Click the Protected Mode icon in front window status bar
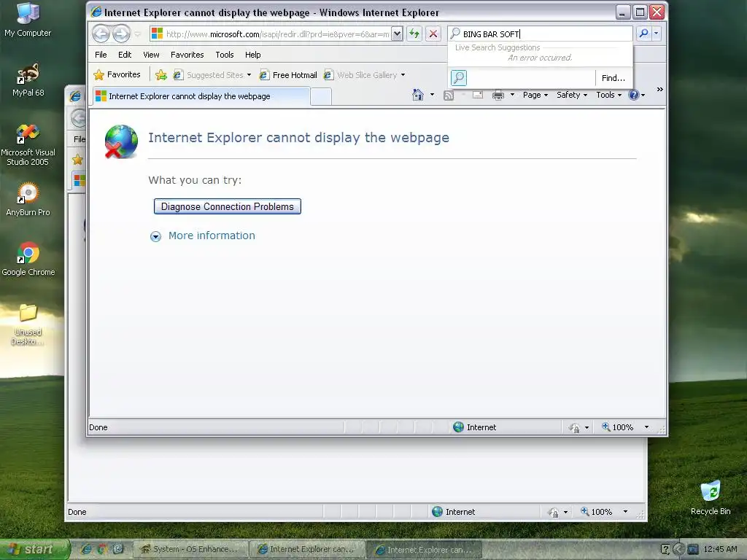 pyautogui.click(x=574, y=427)
